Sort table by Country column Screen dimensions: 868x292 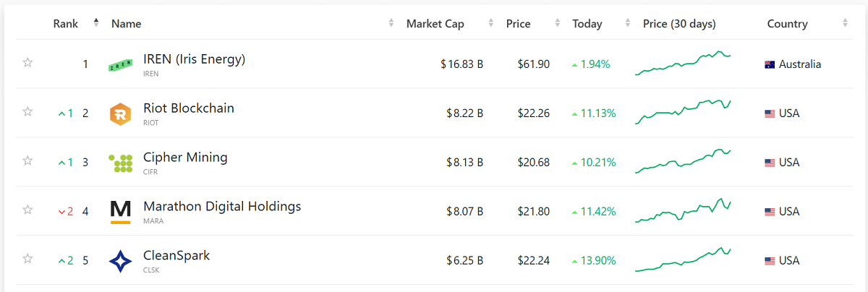[x=787, y=24]
